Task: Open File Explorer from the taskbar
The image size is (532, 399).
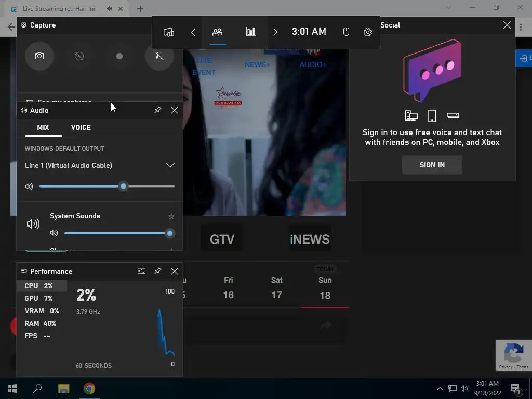Action: [63, 389]
